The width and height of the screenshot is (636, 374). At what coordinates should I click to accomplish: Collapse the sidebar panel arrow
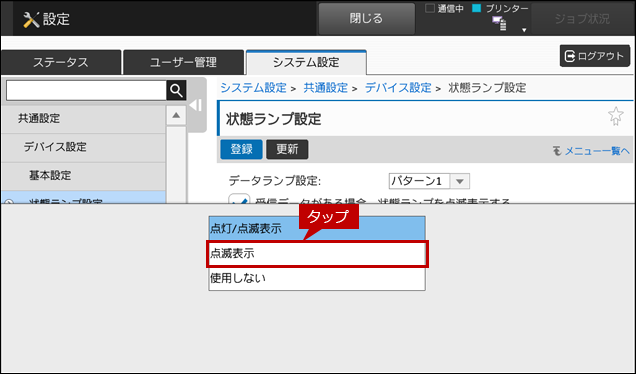196,105
